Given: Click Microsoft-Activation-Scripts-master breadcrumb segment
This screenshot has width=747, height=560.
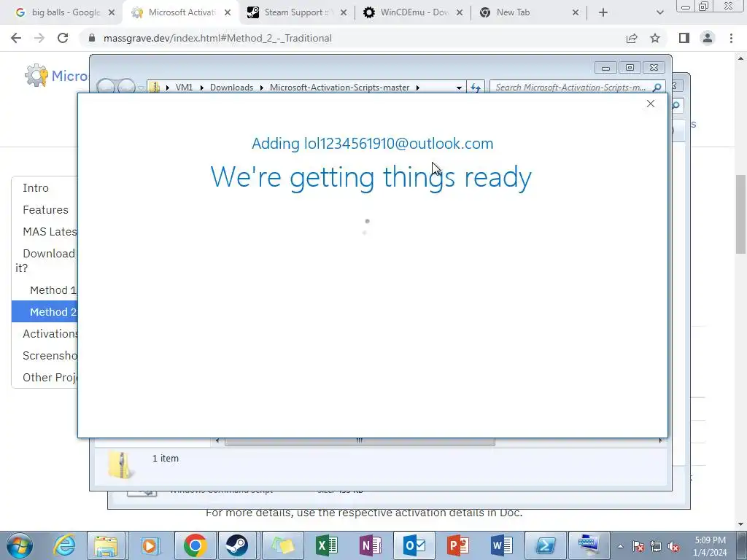Looking at the screenshot, I should (340, 87).
